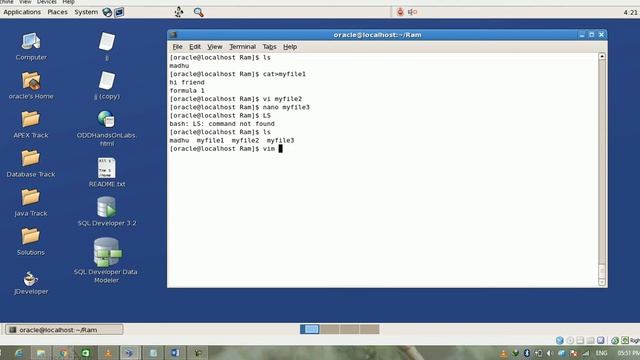Open the terminal Help menu
The image size is (640, 360).
[290, 47]
